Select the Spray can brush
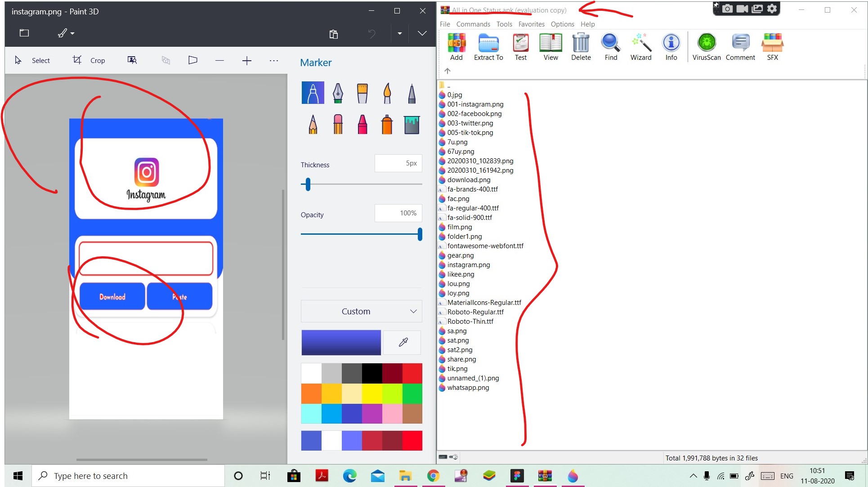 pyautogui.click(x=387, y=125)
